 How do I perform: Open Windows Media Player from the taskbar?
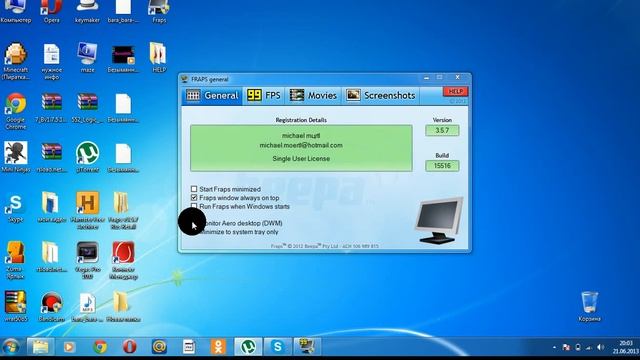click(x=69, y=347)
